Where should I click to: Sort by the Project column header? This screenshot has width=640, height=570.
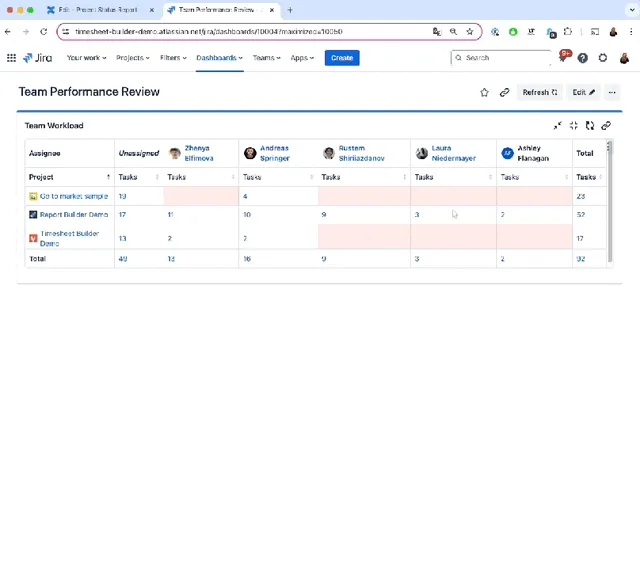click(69, 177)
